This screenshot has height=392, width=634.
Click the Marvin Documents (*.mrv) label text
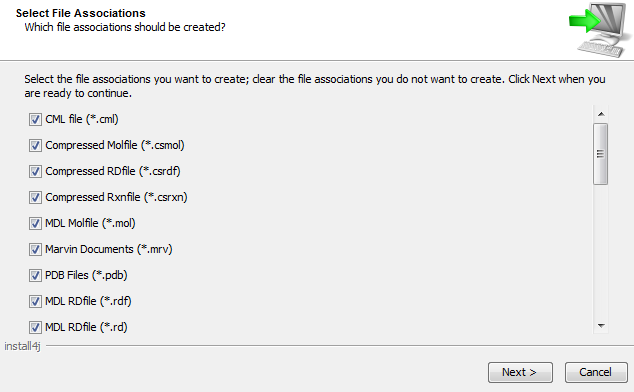109,249
